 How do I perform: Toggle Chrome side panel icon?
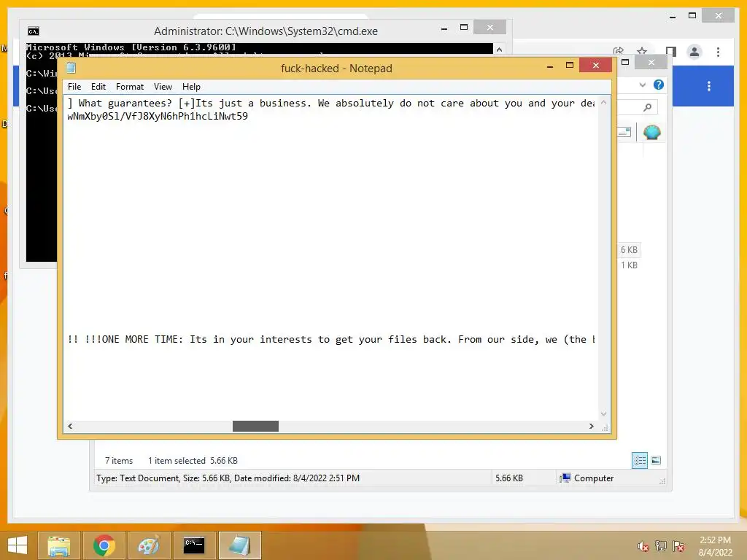pyautogui.click(x=671, y=52)
